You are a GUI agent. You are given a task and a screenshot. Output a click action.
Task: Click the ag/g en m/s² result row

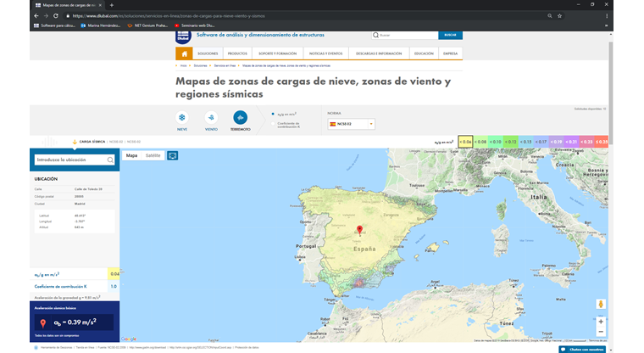pyautogui.click(x=75, y=274)
